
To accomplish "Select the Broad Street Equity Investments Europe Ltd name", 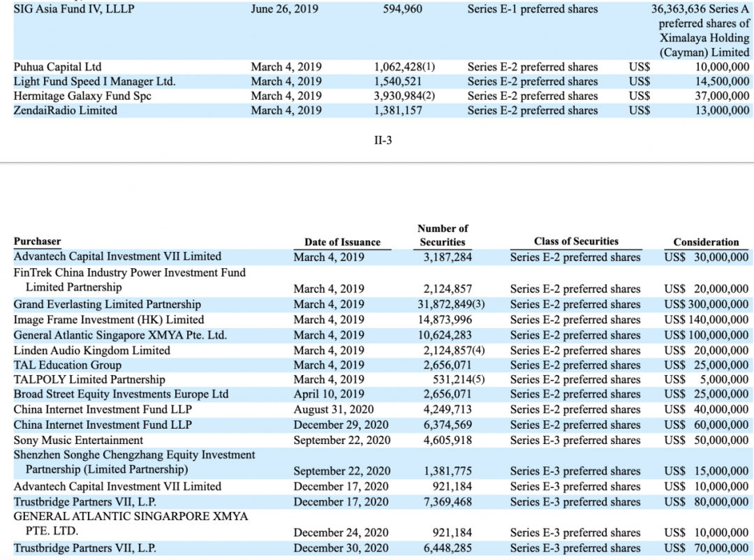I will click(x=121, y=395).
